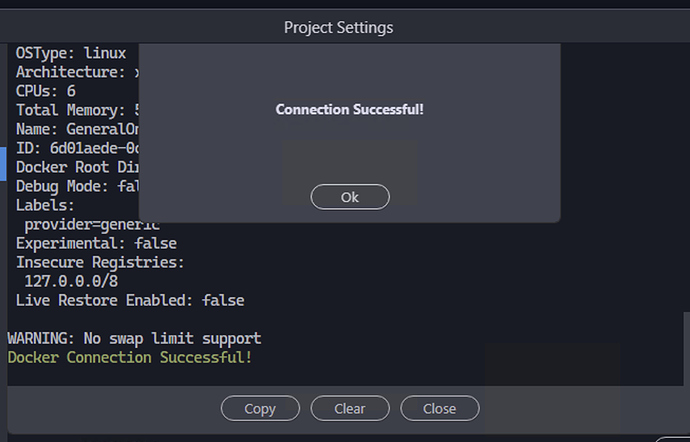Close the output log panel
The height and width of the screenshot is (442, 690).
[x=440, y=408]
